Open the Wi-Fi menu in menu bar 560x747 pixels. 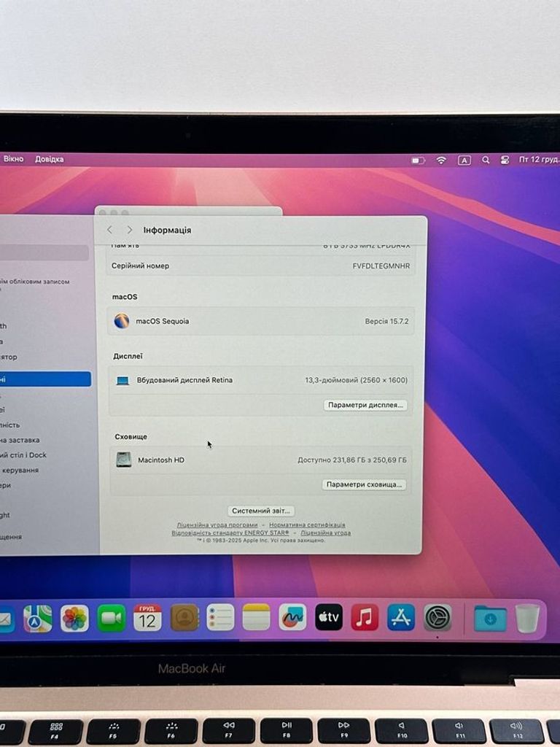click(441, 160)
